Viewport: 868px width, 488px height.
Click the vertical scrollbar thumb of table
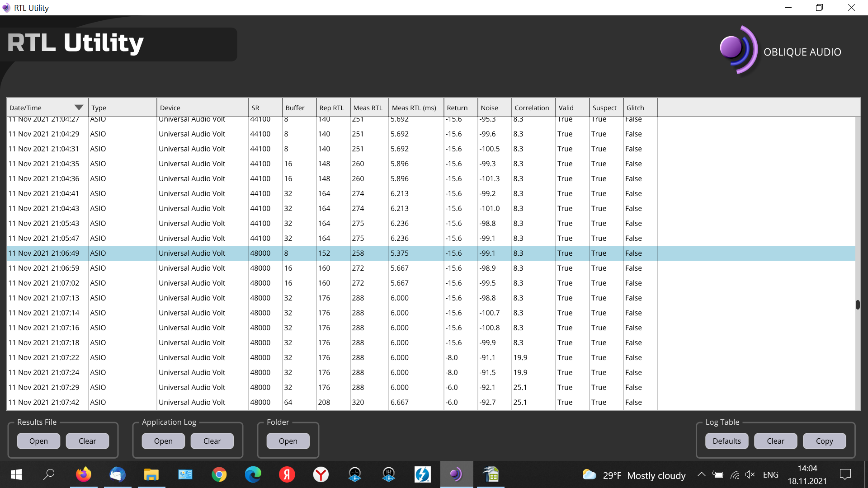[x=858, y=305]
